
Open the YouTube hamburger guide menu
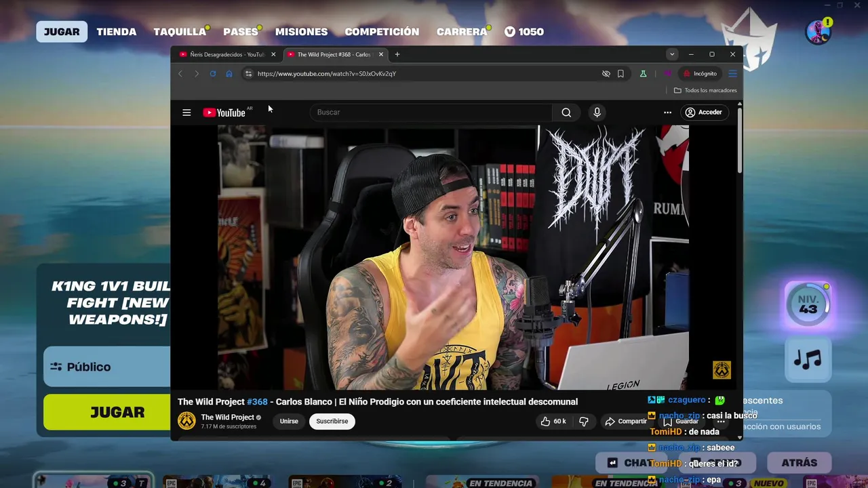coord(186,113)
